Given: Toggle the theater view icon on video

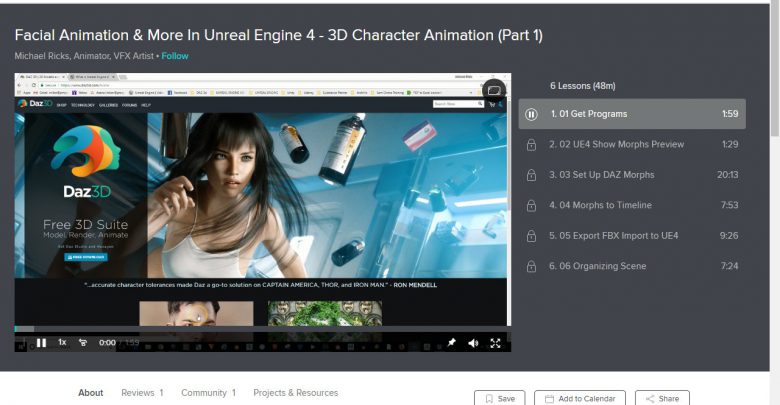Looking at the screenshot, I should [x=494, y=90].
